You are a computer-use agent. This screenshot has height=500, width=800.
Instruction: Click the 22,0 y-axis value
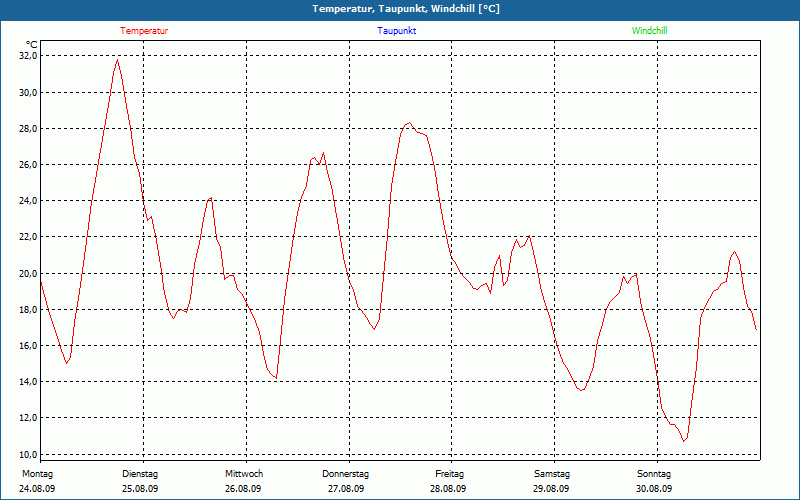point(29,237)
